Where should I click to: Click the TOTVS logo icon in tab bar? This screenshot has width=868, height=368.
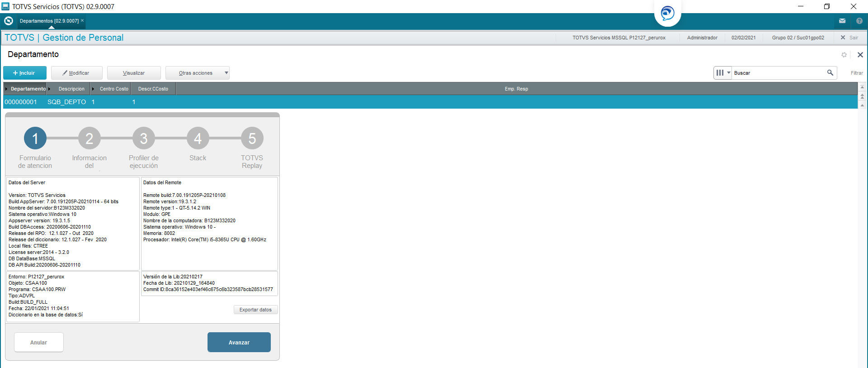pos(8,21)
